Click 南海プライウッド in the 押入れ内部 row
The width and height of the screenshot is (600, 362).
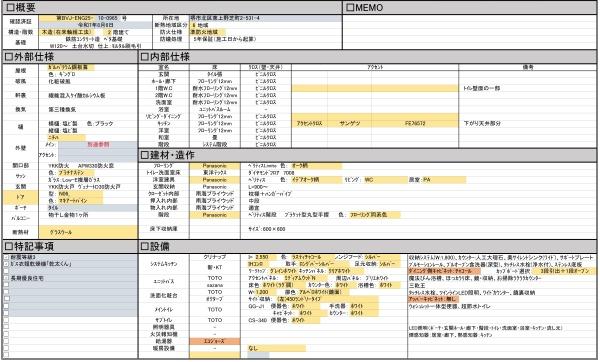(215, 201)
